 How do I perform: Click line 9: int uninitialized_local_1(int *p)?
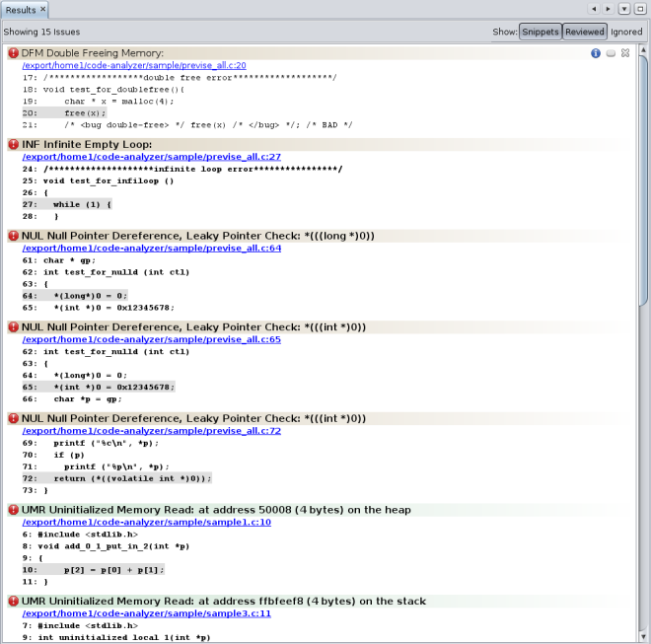[116, 637]
